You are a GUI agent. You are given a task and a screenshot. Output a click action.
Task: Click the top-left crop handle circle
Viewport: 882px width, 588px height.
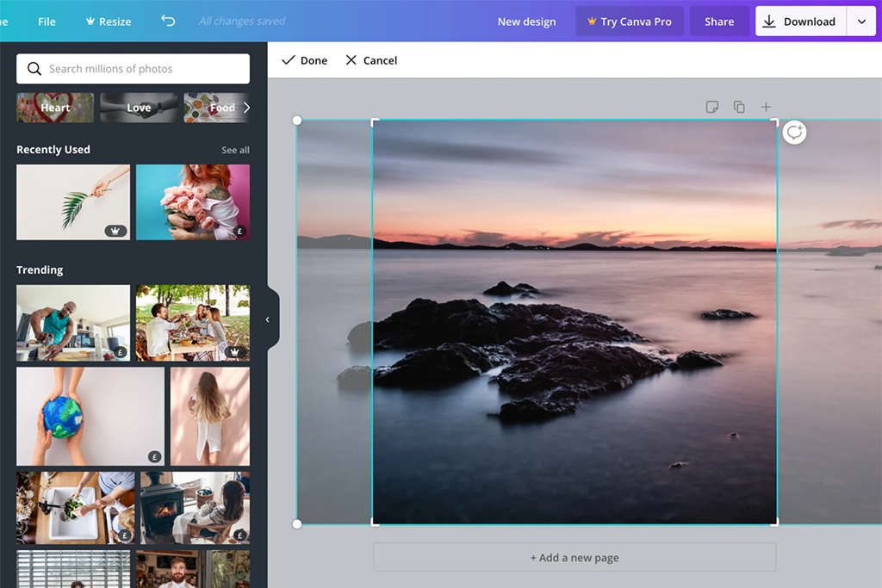click(x=297, y=121)
